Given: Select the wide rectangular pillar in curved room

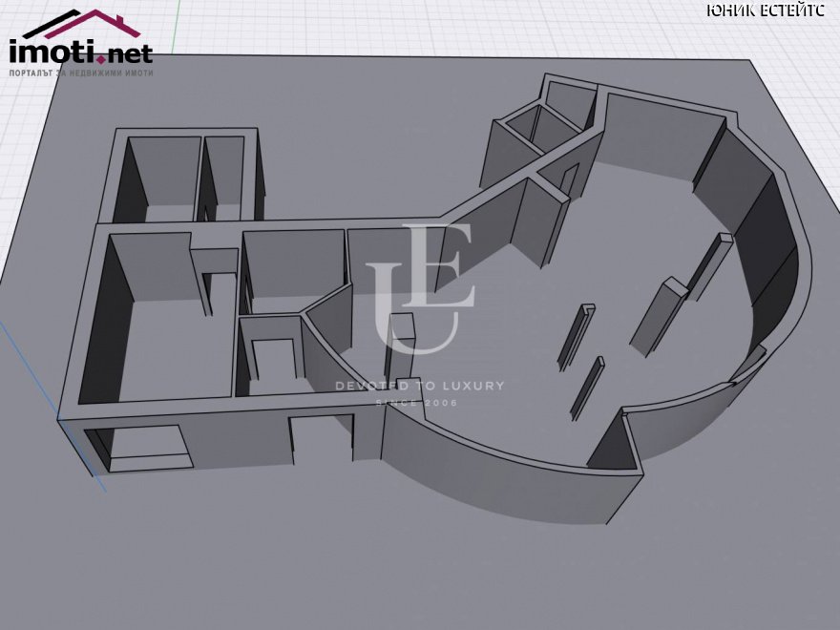Looking at the screenshot, I should pos(659,316).
